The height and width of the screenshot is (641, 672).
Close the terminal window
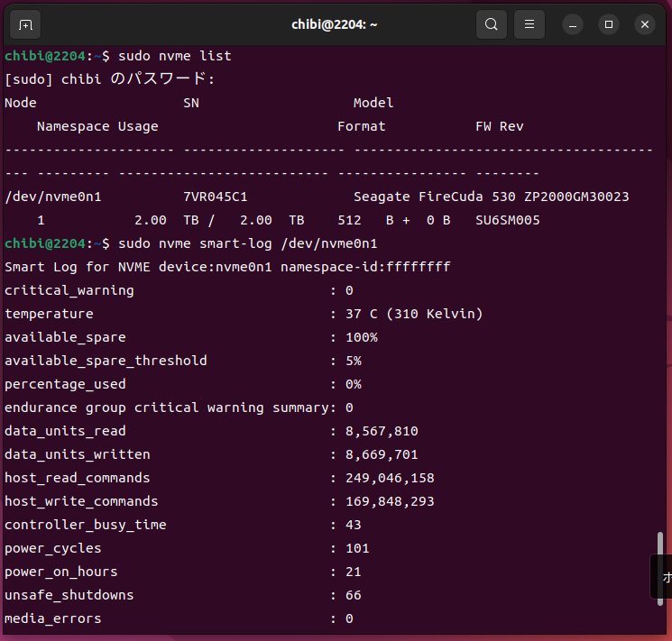(x=644, y=24)
